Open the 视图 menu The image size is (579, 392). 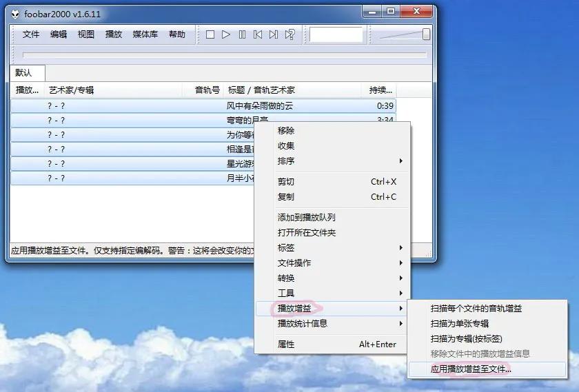click(x=86, y=34)
